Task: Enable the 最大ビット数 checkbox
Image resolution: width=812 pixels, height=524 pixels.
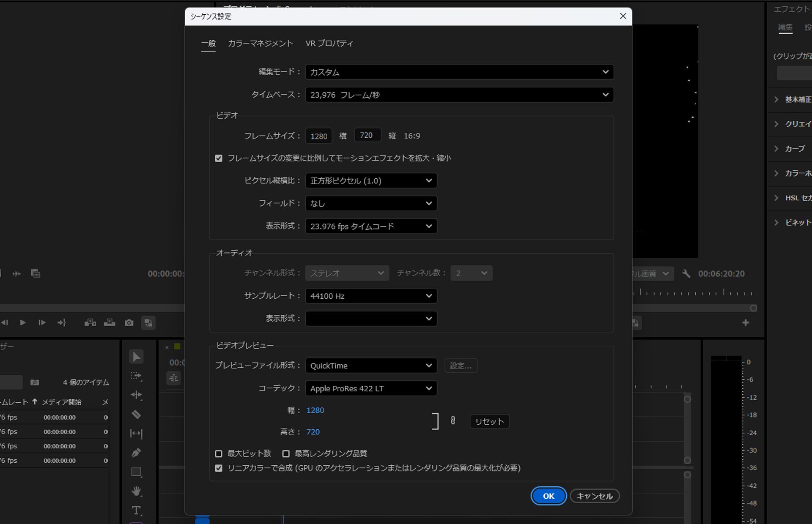Action: [x=219, y=453]
